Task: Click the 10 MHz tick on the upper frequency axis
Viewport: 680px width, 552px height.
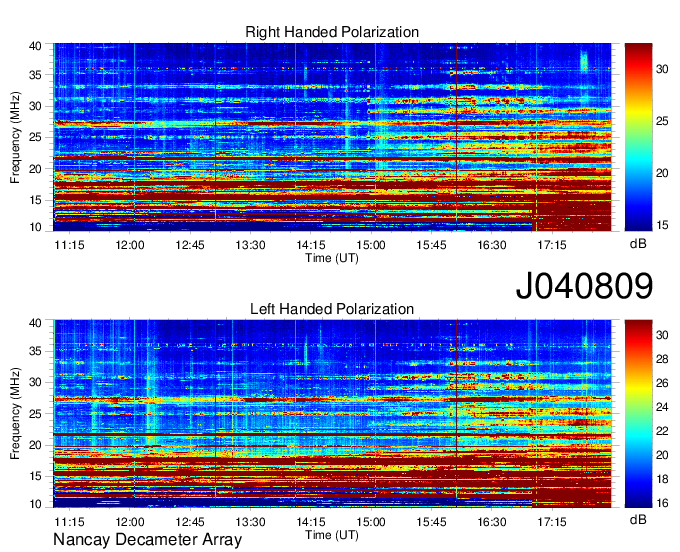Action: pos(35,227)
